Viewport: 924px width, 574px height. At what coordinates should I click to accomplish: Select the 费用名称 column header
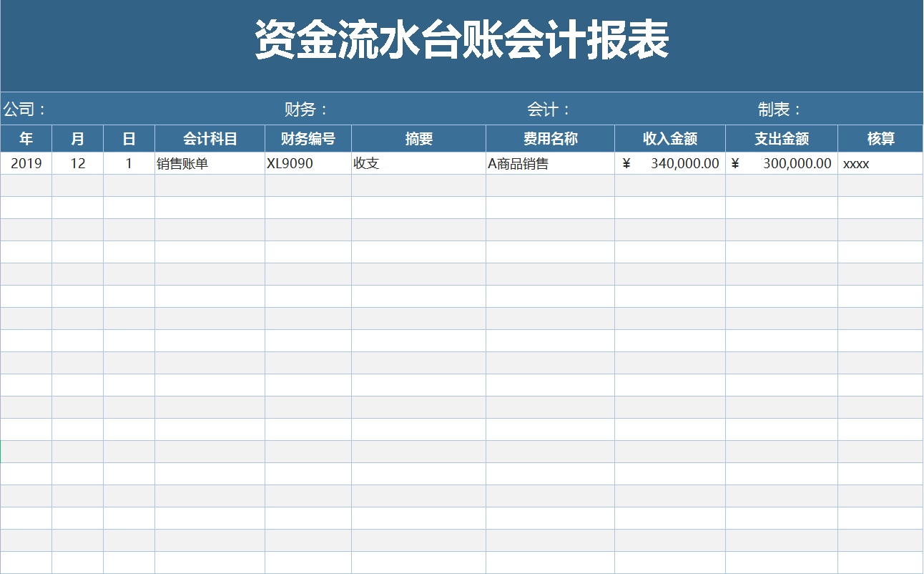(551, 139)
